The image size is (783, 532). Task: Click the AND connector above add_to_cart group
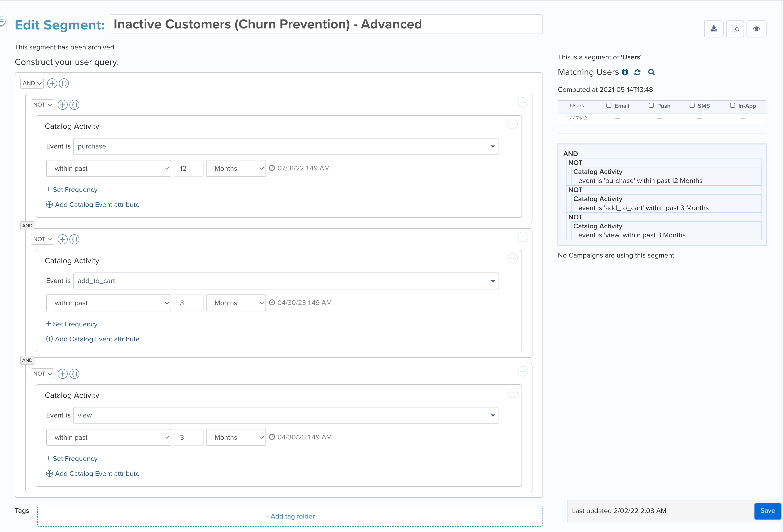[x=27, y=226]
